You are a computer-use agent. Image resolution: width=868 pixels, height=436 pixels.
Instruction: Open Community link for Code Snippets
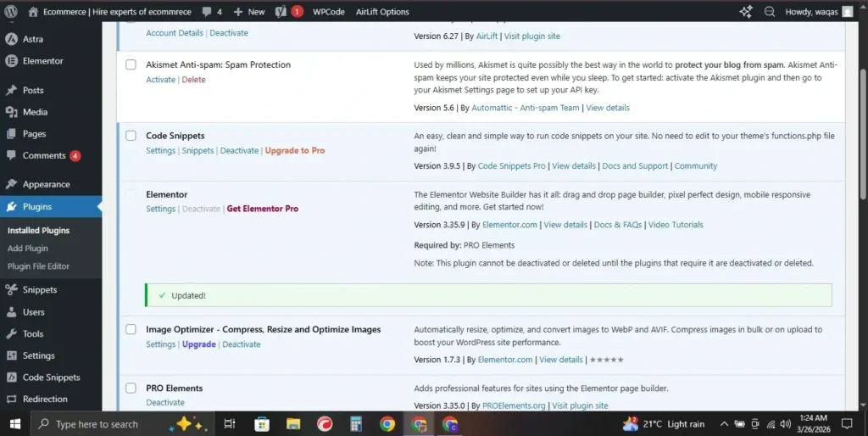(x=695, y=165)
